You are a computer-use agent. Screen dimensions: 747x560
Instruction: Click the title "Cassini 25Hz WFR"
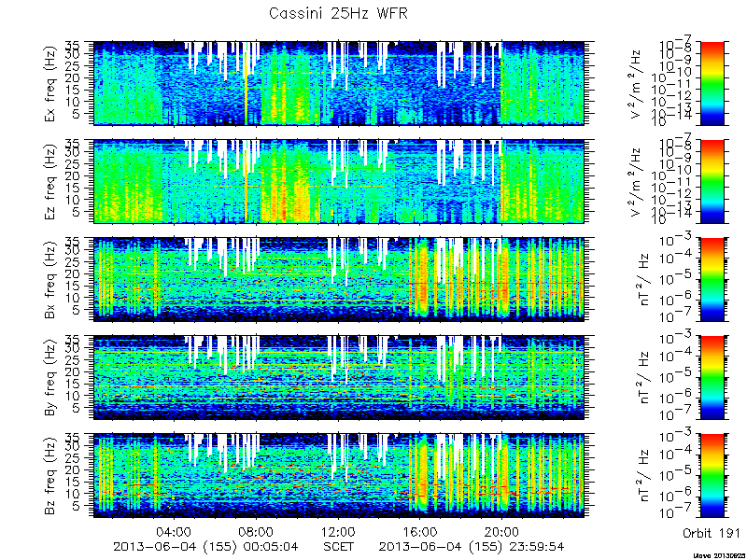(338, 13)
